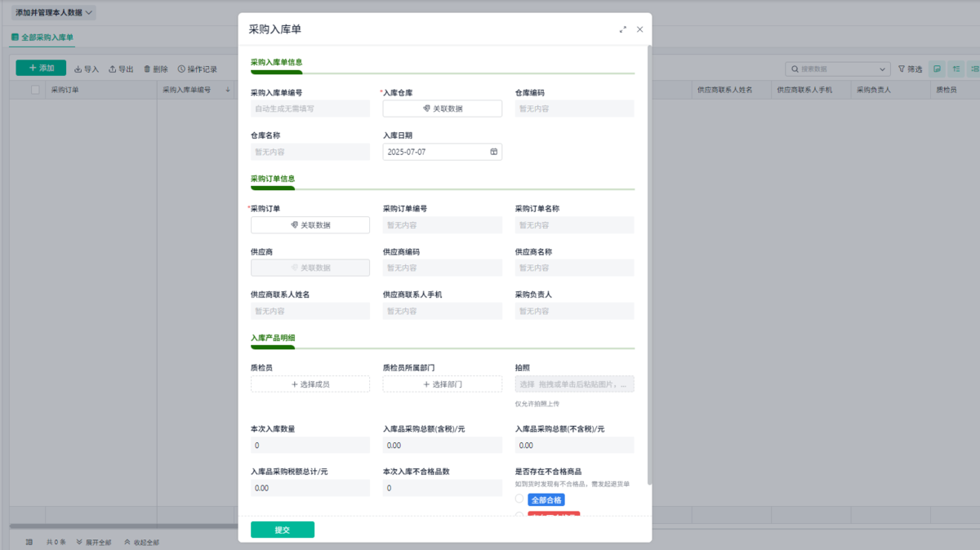The width and height of the screenshot is (980, 550).
Task: Click 关联数据 button for 入库仓库
Action: (442, 109)
